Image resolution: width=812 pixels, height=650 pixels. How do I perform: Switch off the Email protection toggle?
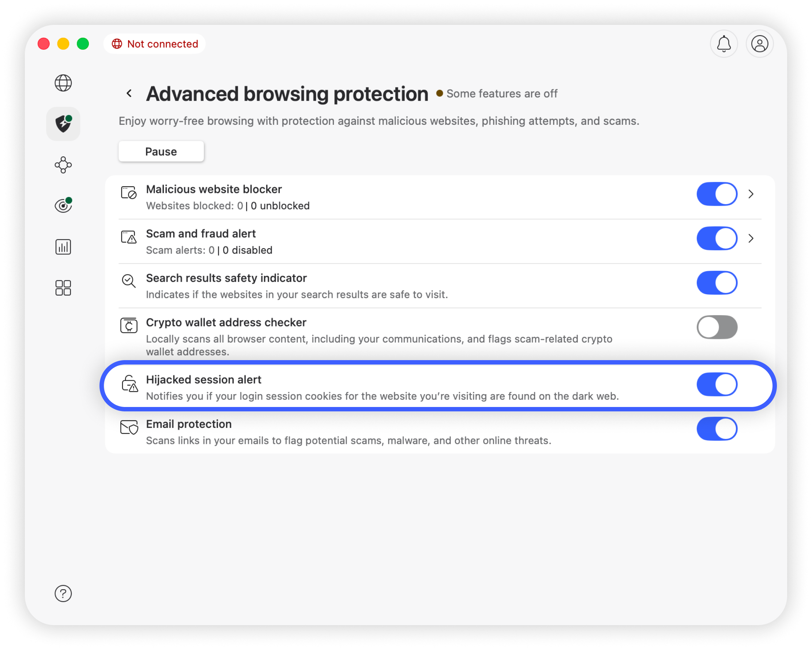[x=717, y=429]
